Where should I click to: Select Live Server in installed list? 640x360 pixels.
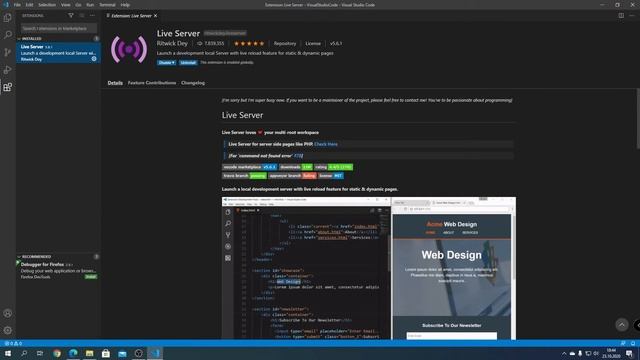[58, 53]
